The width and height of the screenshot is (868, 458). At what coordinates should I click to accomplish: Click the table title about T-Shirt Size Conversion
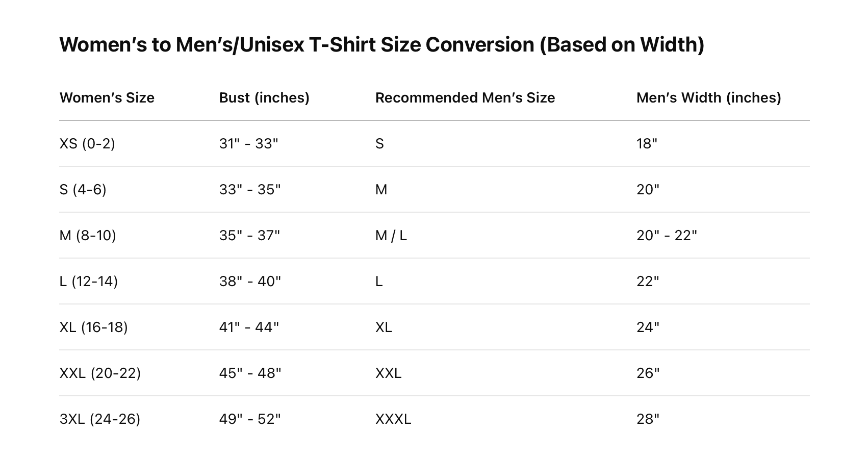381,45
